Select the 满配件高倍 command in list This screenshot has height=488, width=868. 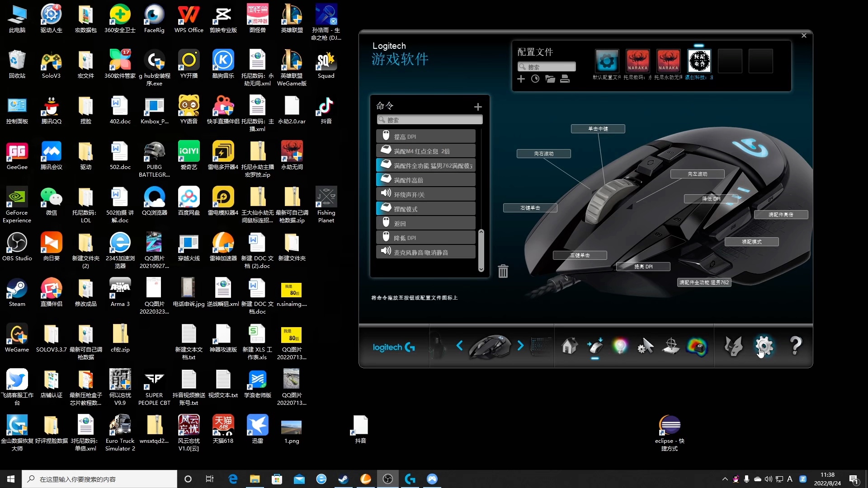pyautogui.click(x=426, y=180)
